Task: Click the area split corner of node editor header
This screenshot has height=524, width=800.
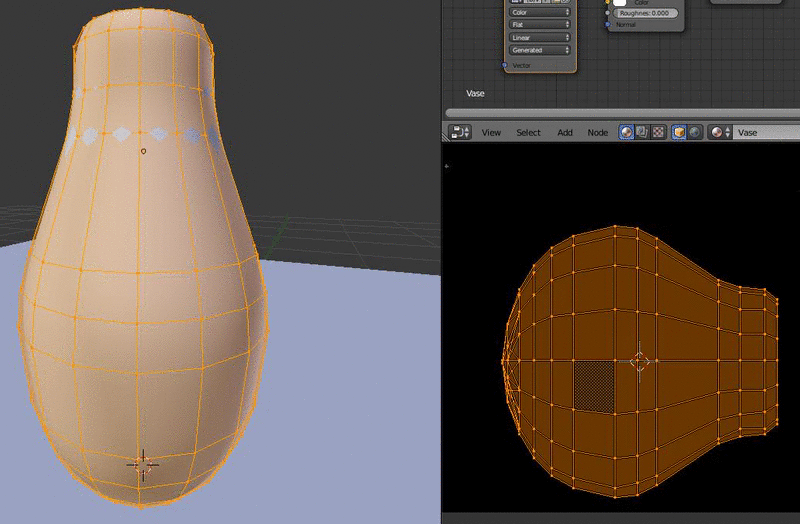Action: click(x=445, y=137)
